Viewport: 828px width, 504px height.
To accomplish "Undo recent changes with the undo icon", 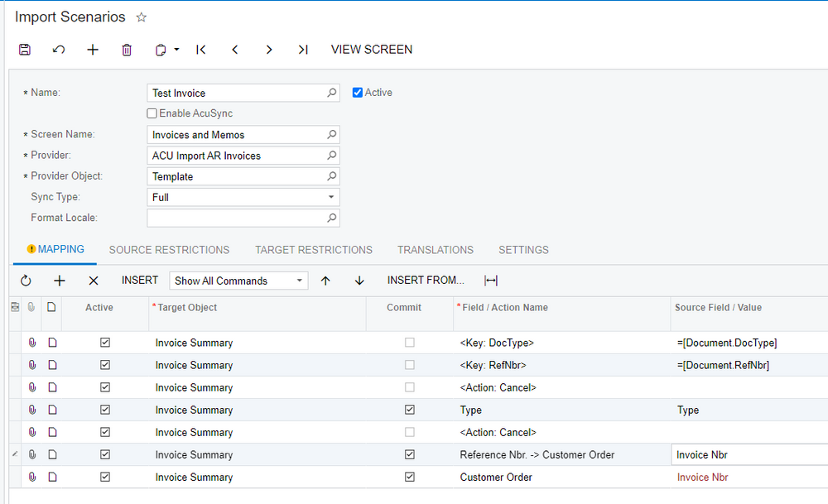I will click(x=58, y=50).
